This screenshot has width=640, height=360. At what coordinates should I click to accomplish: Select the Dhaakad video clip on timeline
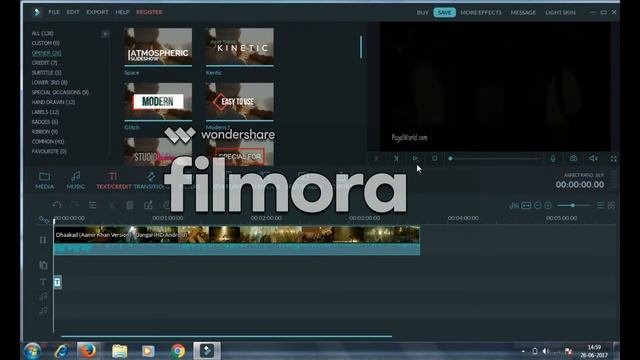coord(237,241)
